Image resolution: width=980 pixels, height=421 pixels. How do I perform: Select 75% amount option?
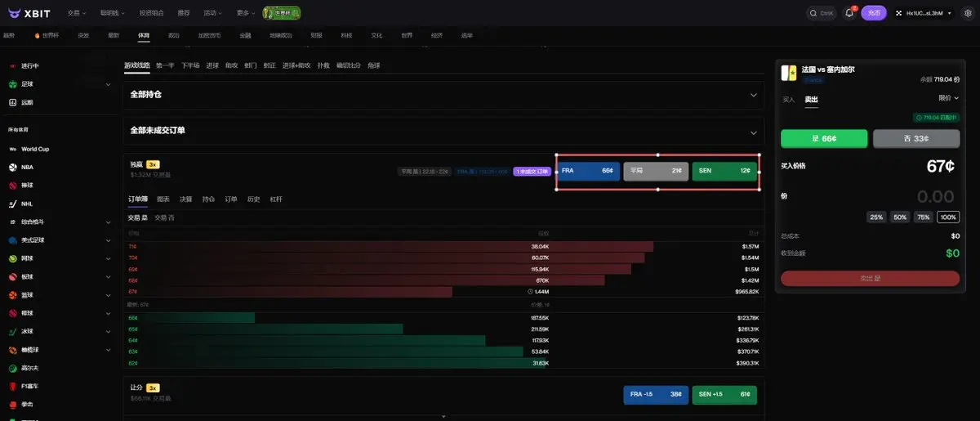point(924,217)
